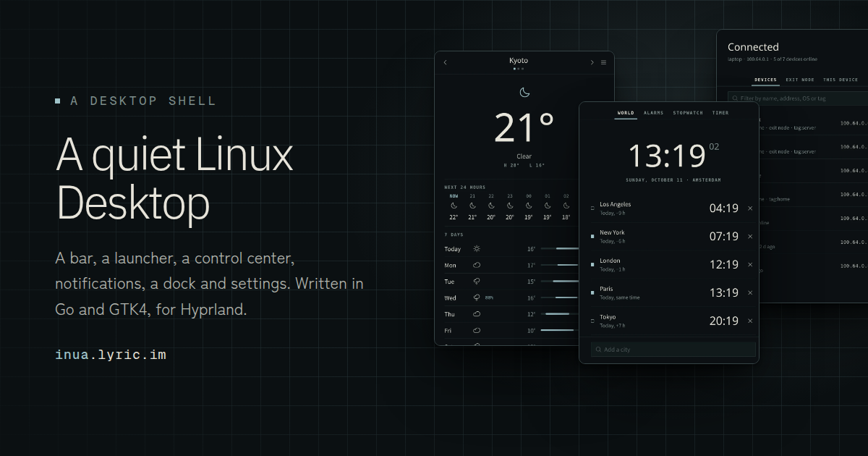Focus the device filter search field

pos(798,98)
